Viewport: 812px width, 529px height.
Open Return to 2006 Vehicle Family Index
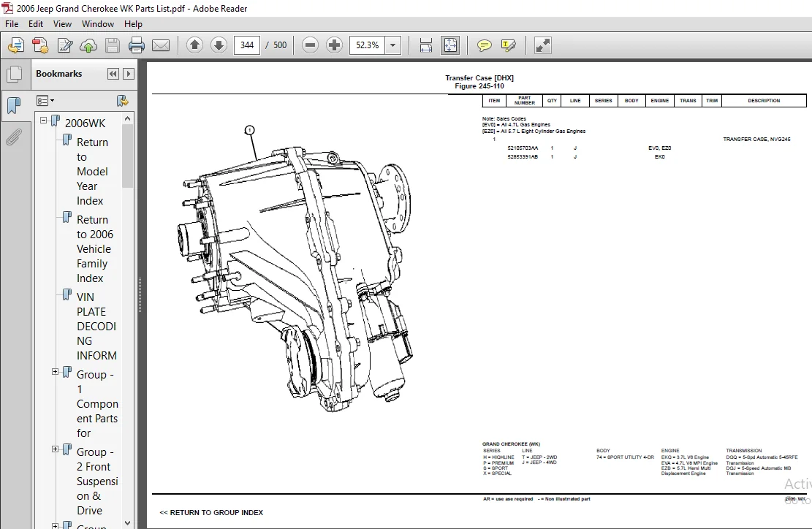(95, 249)
